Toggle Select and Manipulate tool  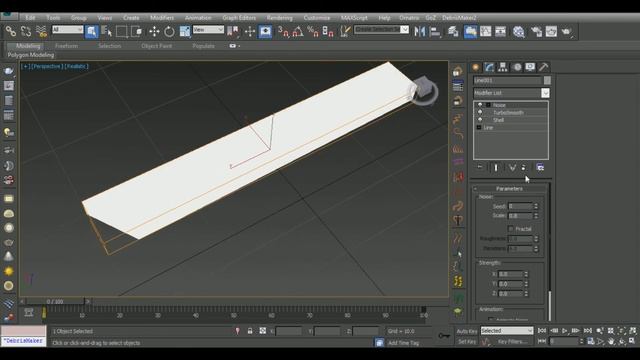coord(250,31)
